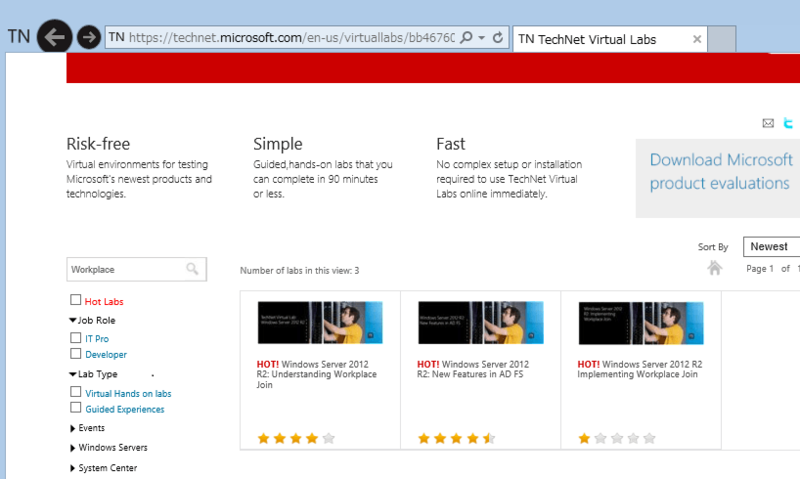Screen dimensions: 800x479
Task: Open the Sort By Newest dropdown
Action: coord(771,246)
